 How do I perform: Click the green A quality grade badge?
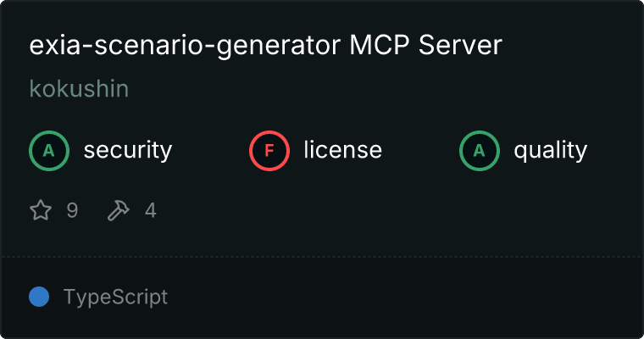tap(480, 151)
